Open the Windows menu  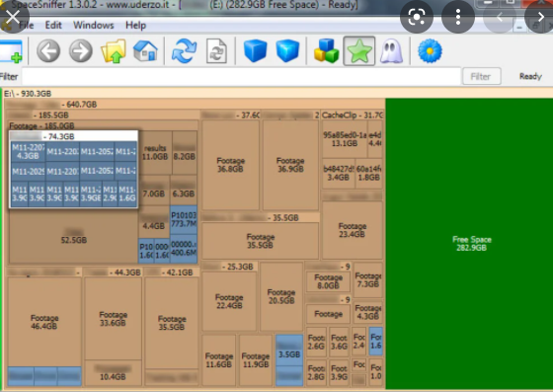pyautogui.click(x=94, y=26)
